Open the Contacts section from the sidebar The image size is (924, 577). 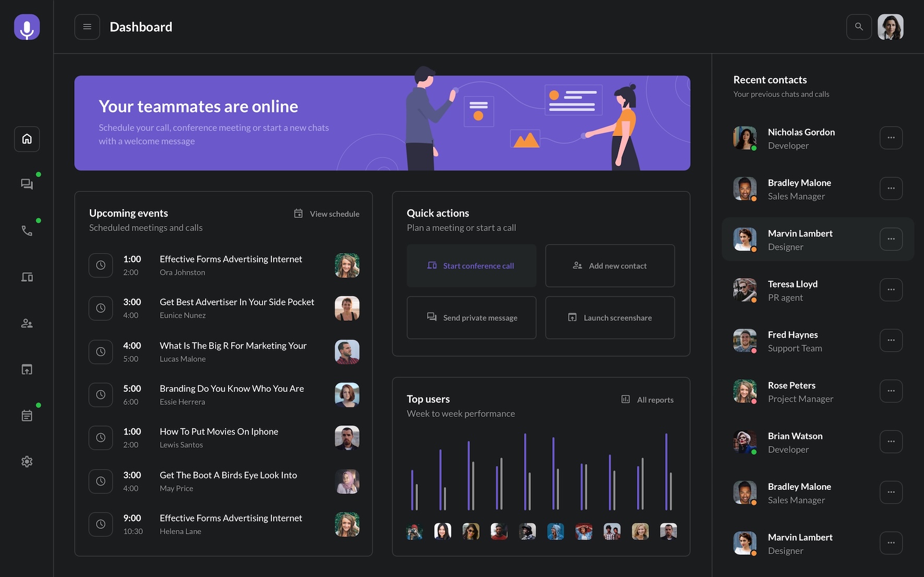27,323
